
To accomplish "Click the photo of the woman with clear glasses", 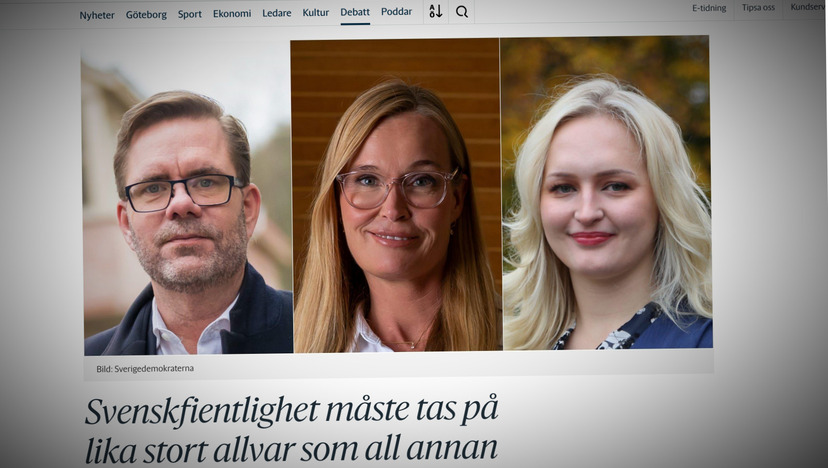I will 396,195.
